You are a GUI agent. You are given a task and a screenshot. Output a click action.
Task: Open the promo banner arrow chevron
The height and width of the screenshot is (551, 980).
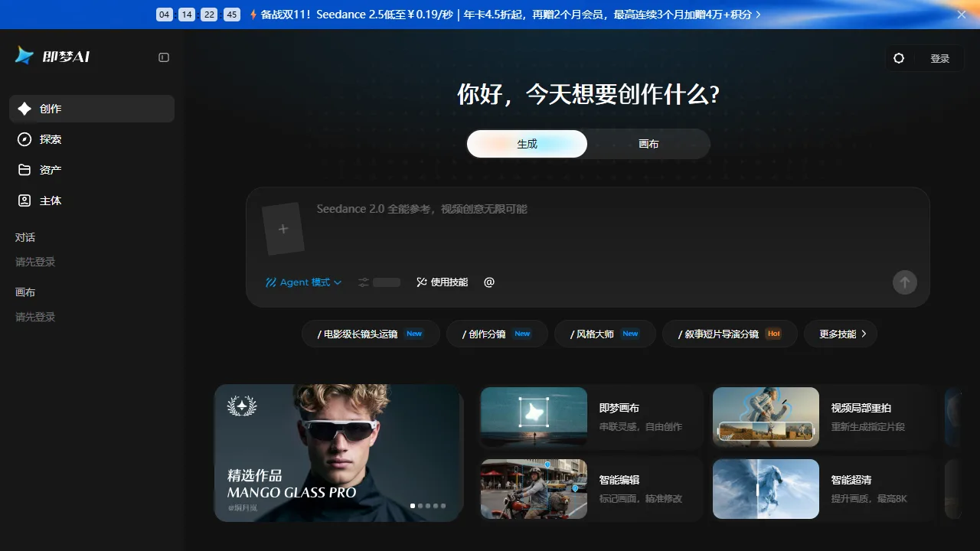(758, 15)
